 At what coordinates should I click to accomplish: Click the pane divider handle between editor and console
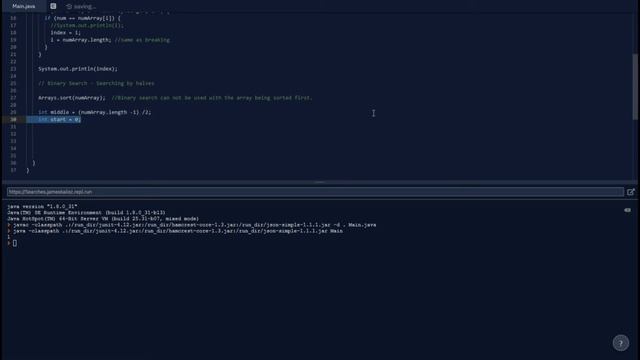click(320, 182)
